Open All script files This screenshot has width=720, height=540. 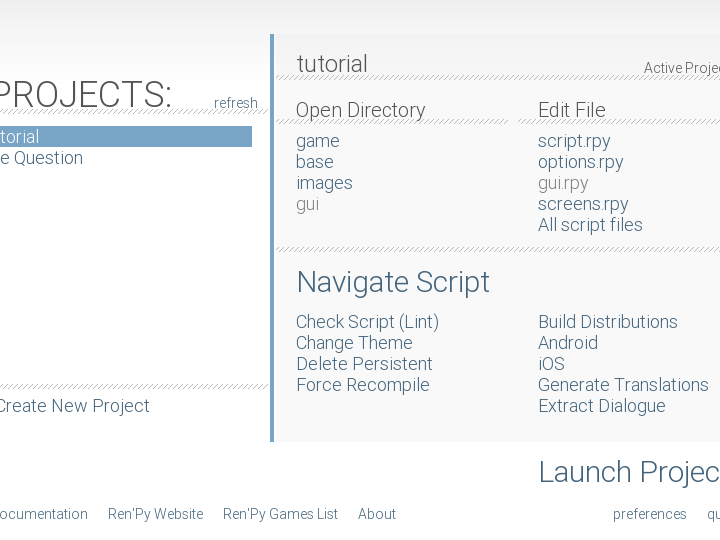point(590,225)
